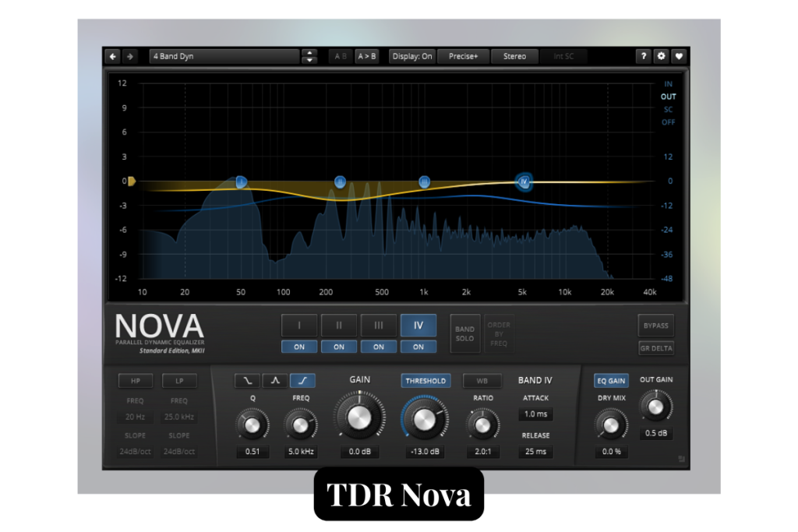Toggle the EQ GAIN button
Viewport: 798px width, 532px height.
tap(611, 380)
